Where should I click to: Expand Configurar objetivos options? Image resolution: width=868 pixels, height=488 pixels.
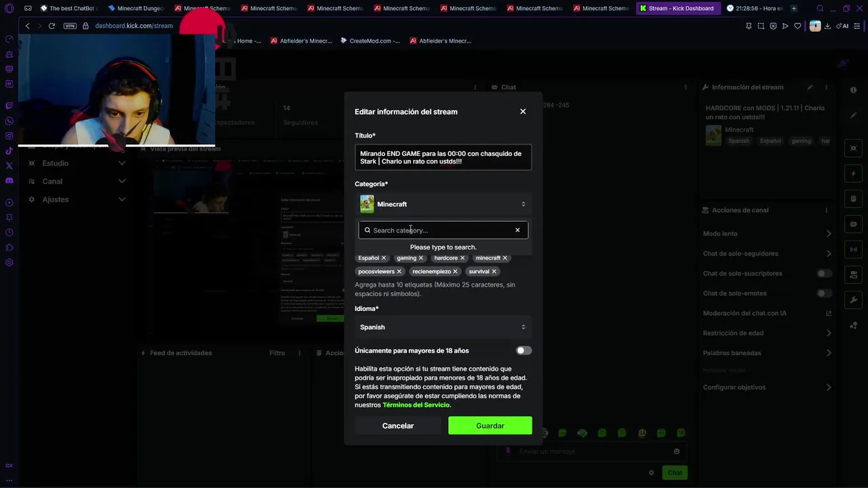[829, 387]
